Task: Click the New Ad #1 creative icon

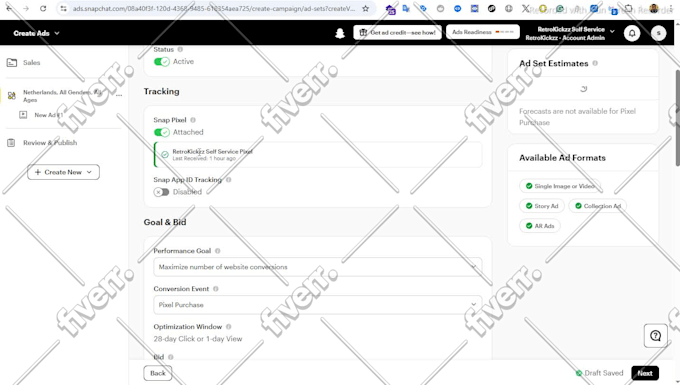Action: [23, 115]
